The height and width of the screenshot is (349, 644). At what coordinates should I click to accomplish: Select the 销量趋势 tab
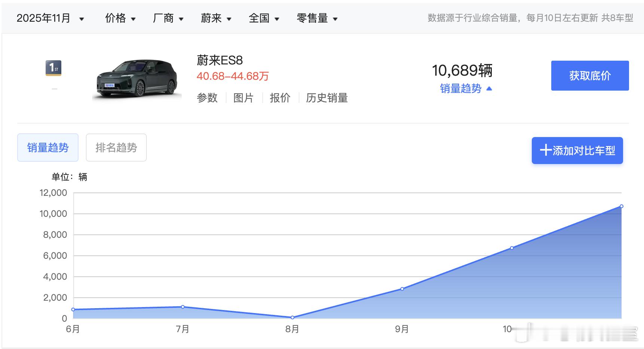pyautogui.click(x=47, y=148)
